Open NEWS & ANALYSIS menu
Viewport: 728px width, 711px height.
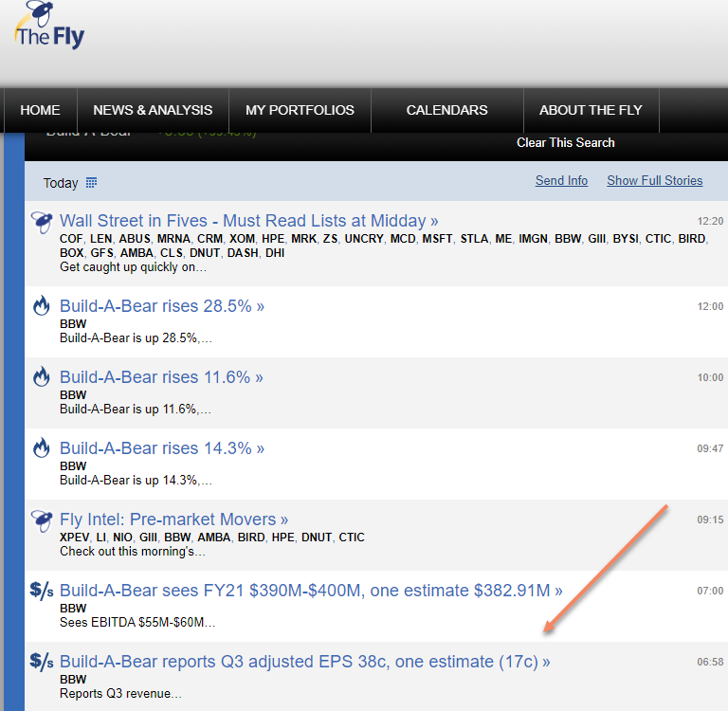pos(153,110)
